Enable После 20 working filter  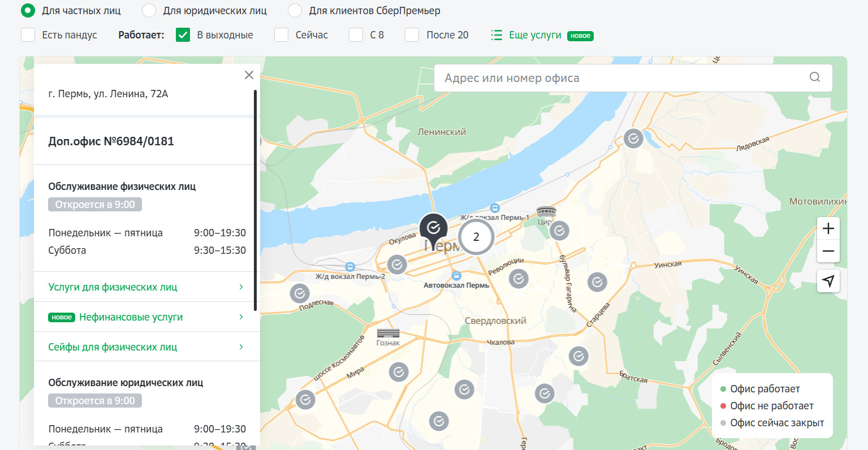[x=412, y=35]
